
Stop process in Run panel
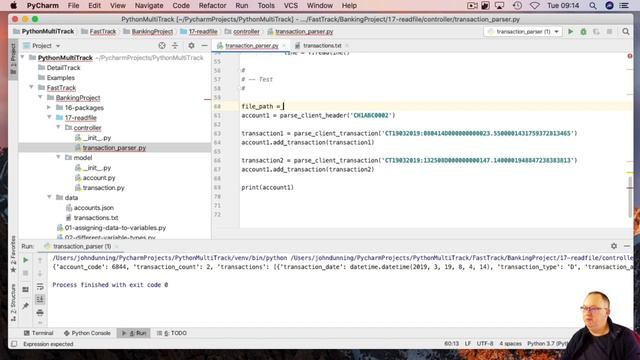25,273
